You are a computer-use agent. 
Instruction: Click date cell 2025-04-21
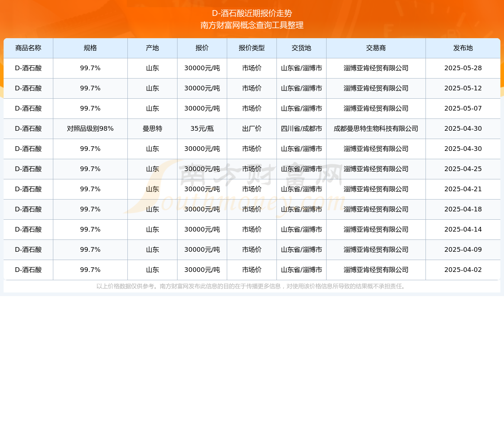463,189
